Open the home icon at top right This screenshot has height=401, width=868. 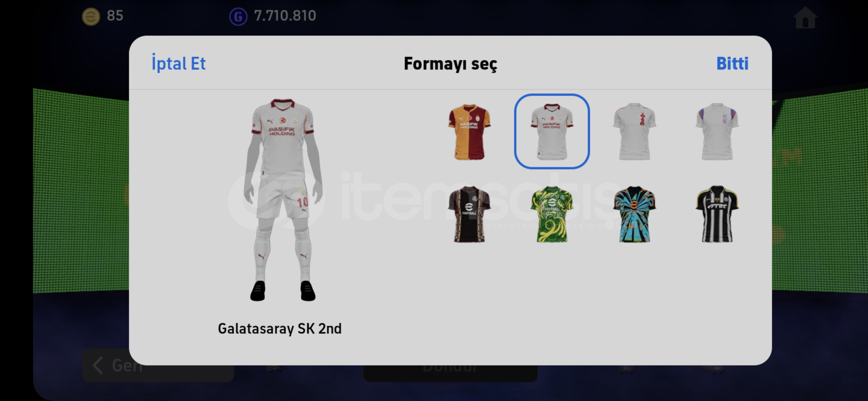[805, 17]
